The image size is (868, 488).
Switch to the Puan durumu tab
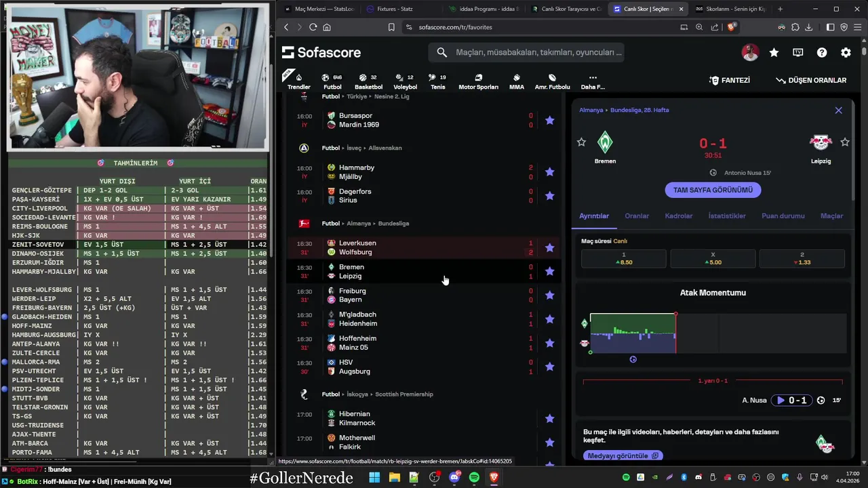coord(783,216)
